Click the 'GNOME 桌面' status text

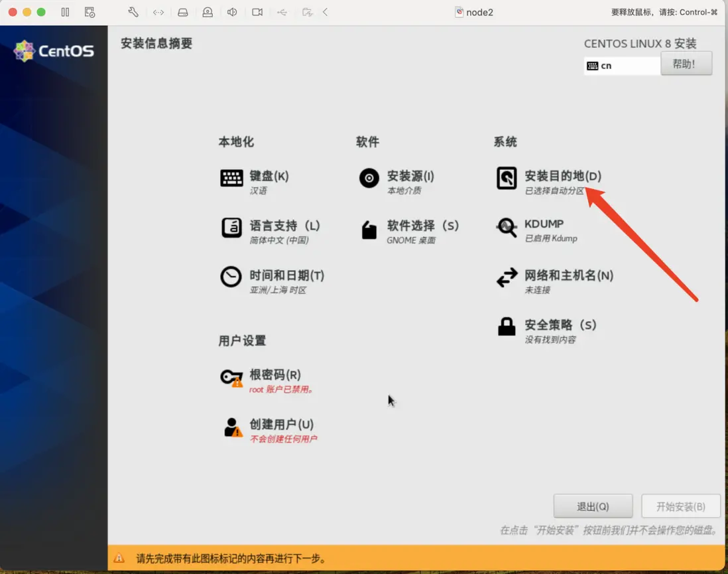(411, 240)
